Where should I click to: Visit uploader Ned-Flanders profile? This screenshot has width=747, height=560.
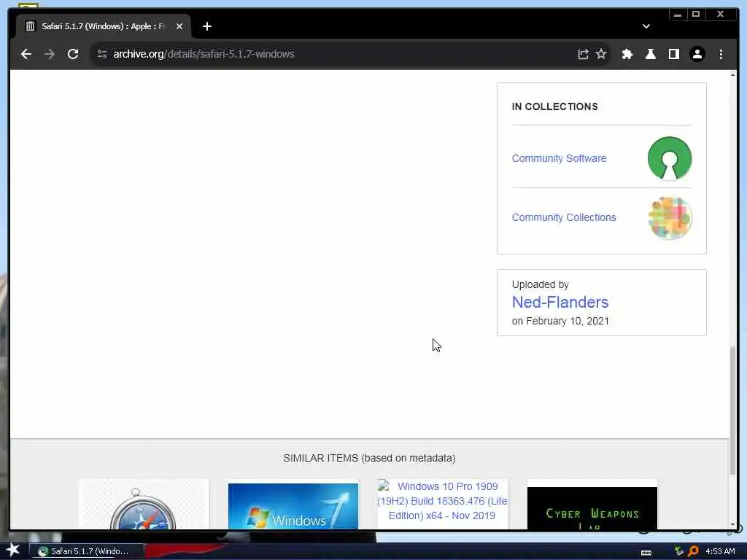click(x=560, y=302)
